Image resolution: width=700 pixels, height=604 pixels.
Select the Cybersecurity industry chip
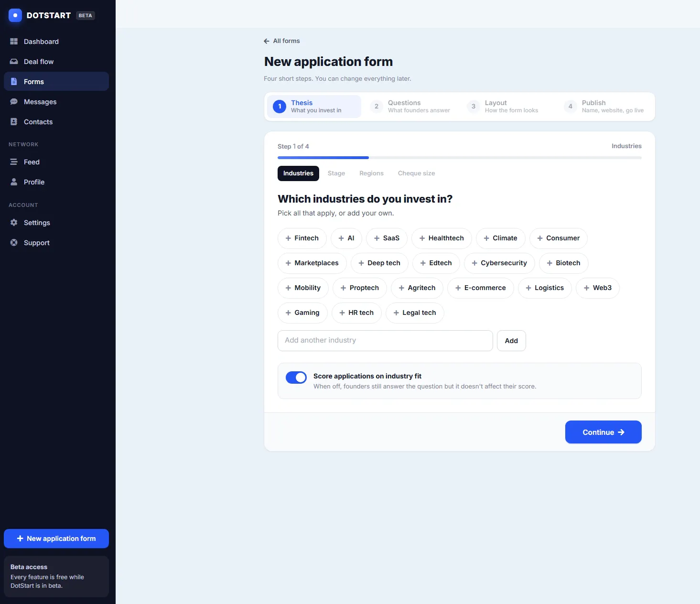pyautogui.click(x=499, y=263)
